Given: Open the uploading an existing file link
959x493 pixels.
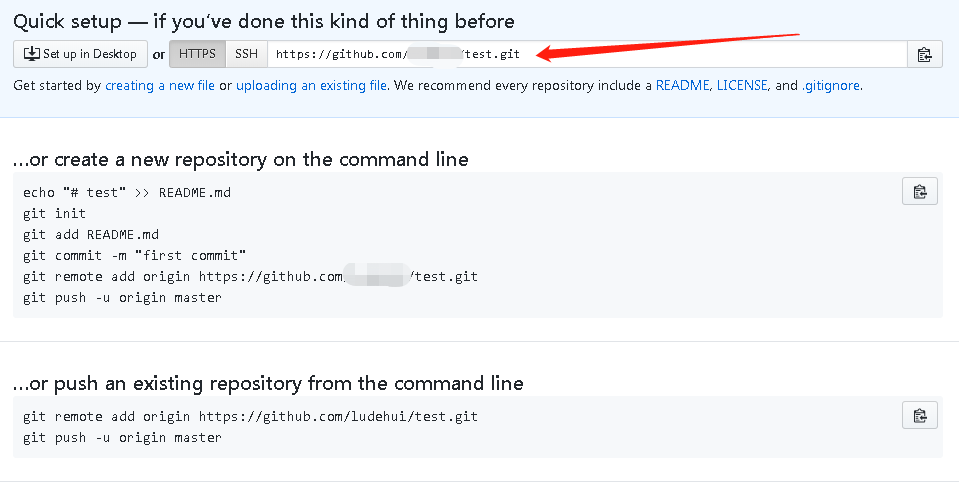Looking at the screenshot, I should pyautogui.click(x=311, y=86).
